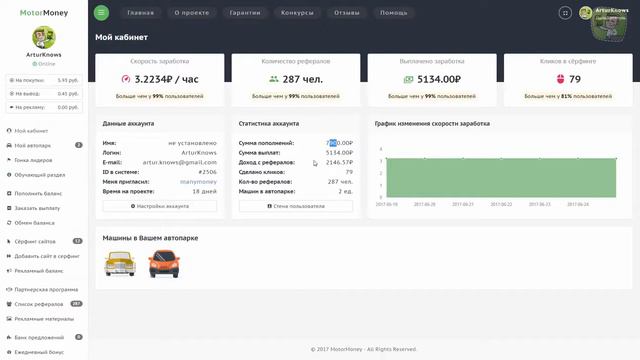Image resolution: width=640 pixels, height=360 pixels.
Task: Click the money icon in paid earnings card
Action: [408, 80]
